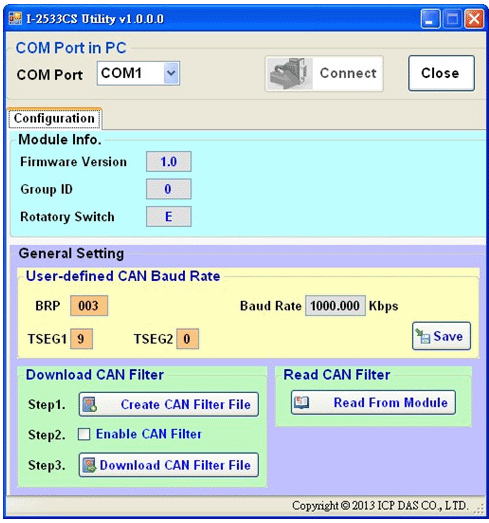
Task: Click the Firmware Version value box
Action: (168, 161)
